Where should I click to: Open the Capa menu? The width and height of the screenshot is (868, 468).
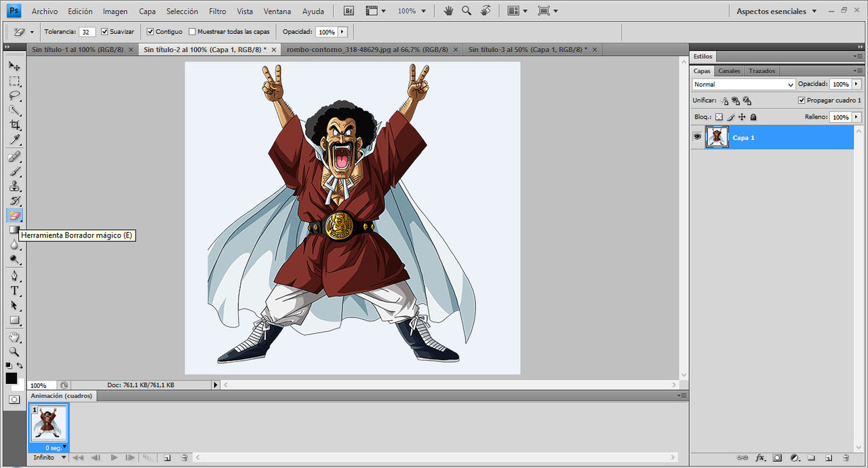click(147, 12)
